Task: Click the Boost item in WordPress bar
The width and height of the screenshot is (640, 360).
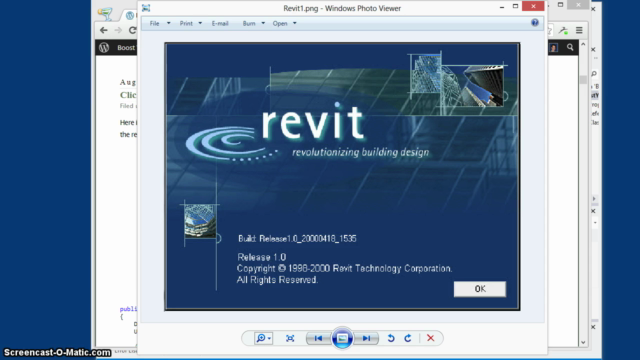Action: [126, 48]
